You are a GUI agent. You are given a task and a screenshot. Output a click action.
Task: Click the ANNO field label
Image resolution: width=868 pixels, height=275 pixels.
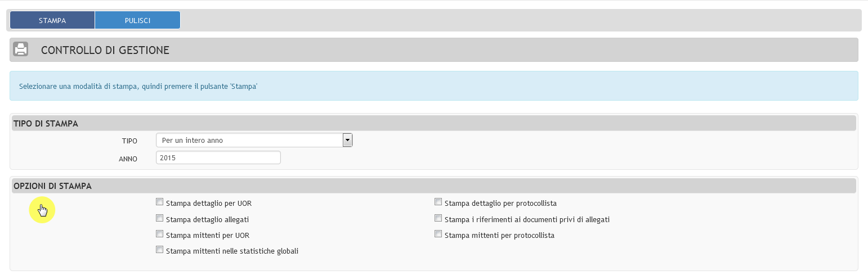click(128, 159)
